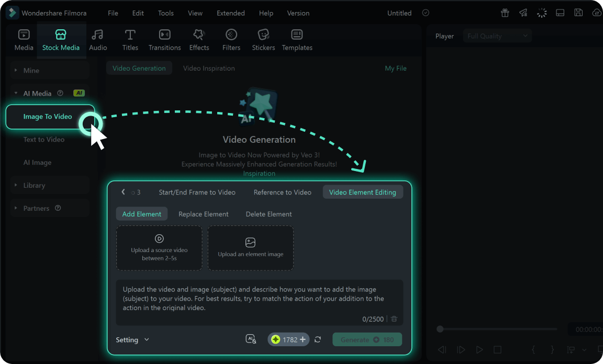The width and height of the screenshot is (603, 364).
Task: Open the Full Quality dropdown
Action: [497, 36]
